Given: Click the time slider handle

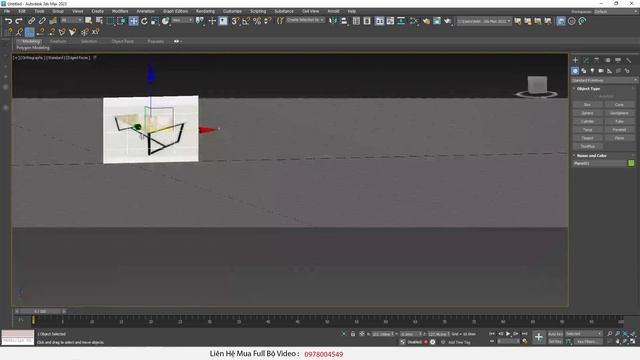Looking at the screenshot, I should (x=40, y=311).
